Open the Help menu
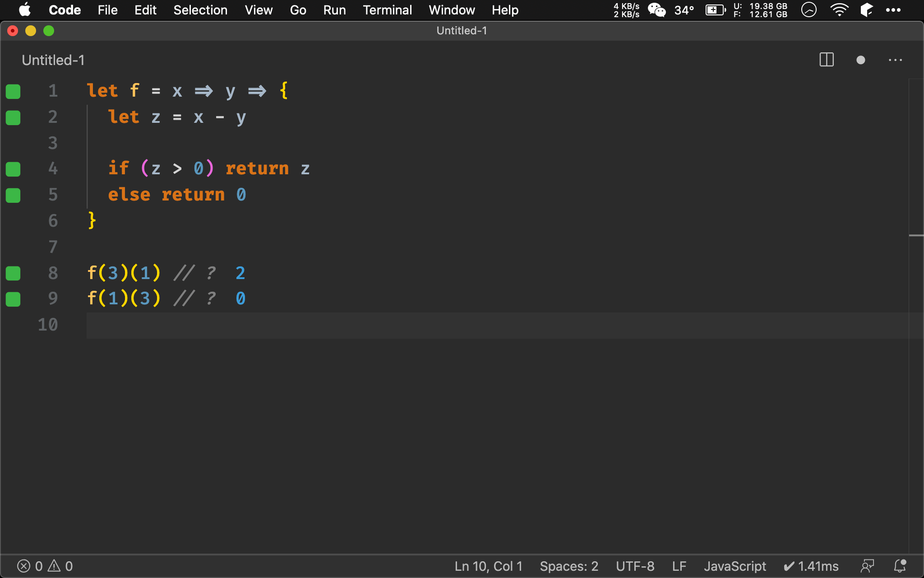 505,10
